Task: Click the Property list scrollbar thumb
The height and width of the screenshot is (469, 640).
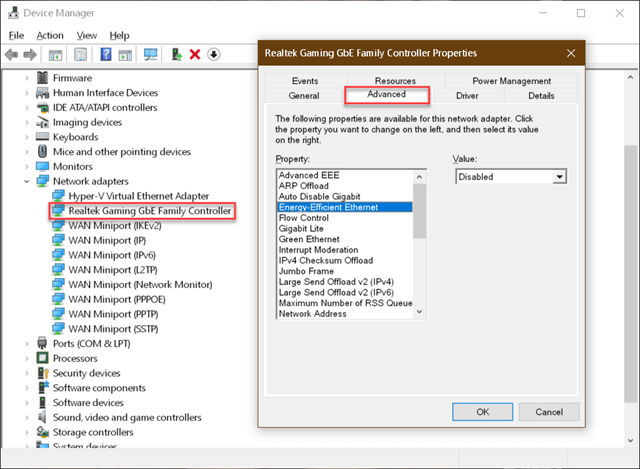Action: pyautogui.click(x=419, y=211)
